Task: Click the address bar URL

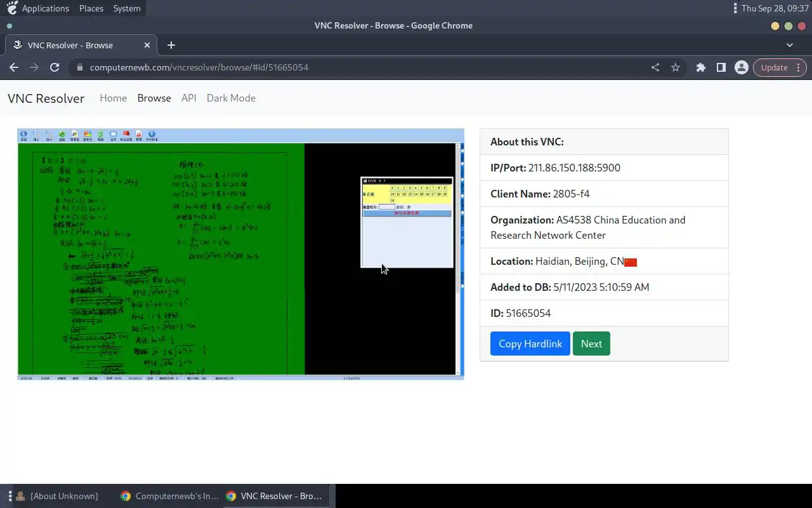Action: 199,67
